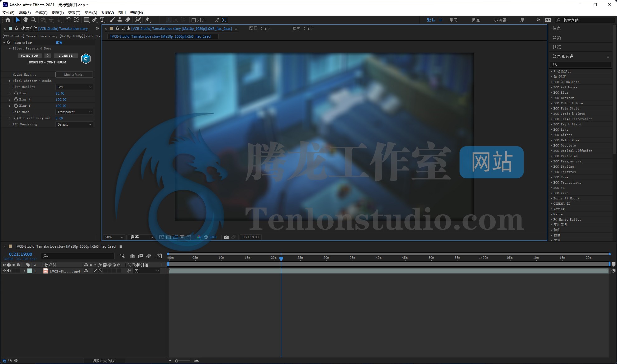Screen dimensions: 617x364
Task: Open the 50% magnification dropdown
Action: click(x=114, y=237)
